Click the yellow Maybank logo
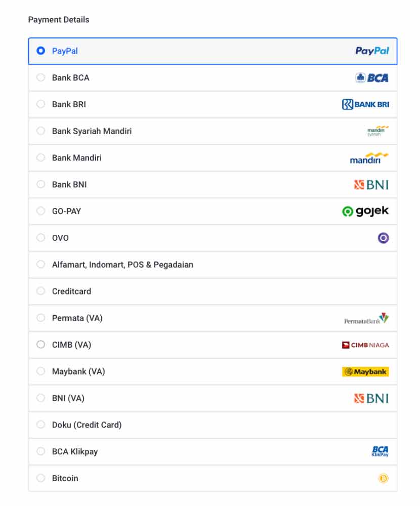420x506 pixels. 365,372
